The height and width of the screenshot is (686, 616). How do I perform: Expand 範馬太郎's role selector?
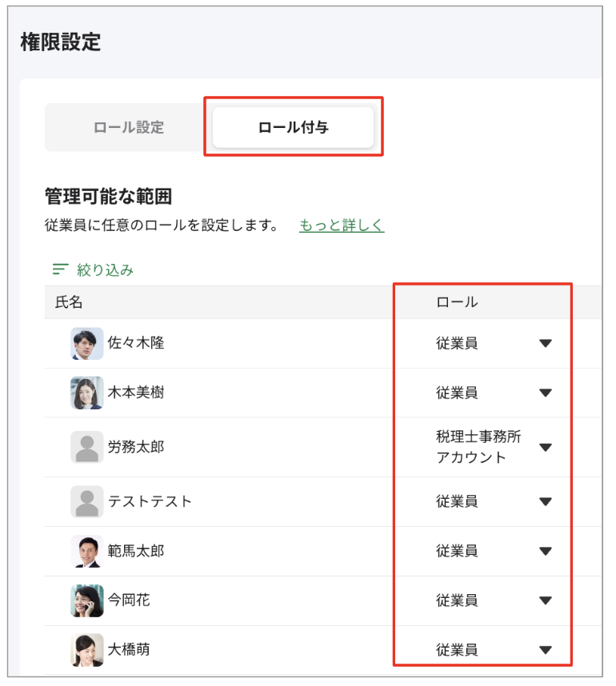pyautogui.click(x=546, y=551)
